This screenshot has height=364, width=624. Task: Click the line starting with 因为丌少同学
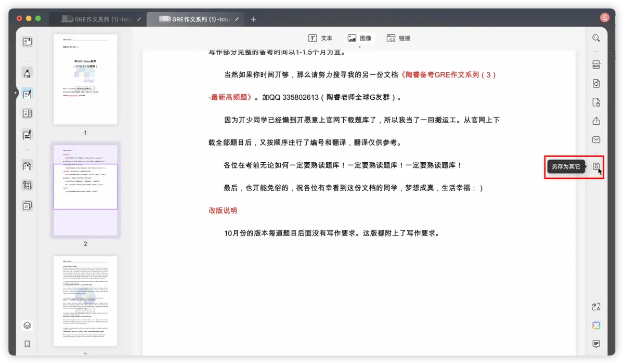click(361, 120)
